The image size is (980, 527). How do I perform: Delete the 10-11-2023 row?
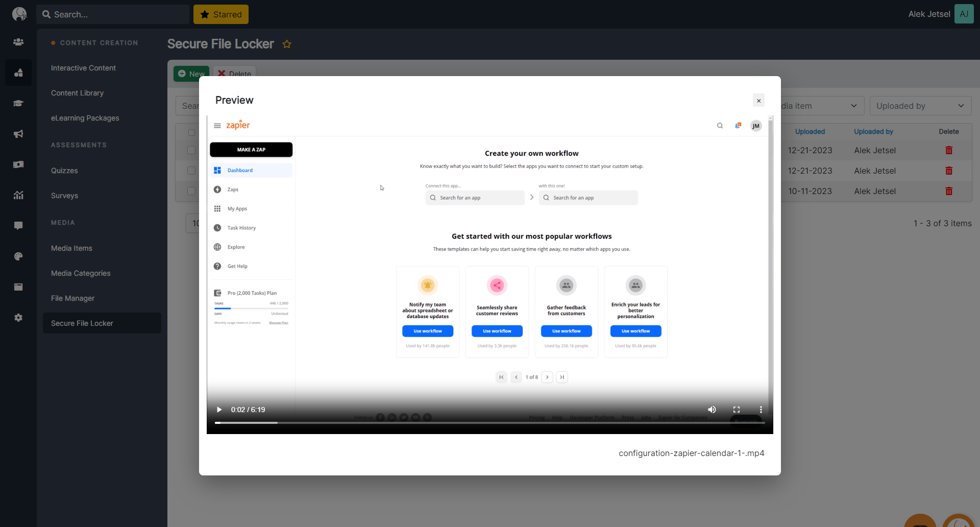(x=949, y=191)
